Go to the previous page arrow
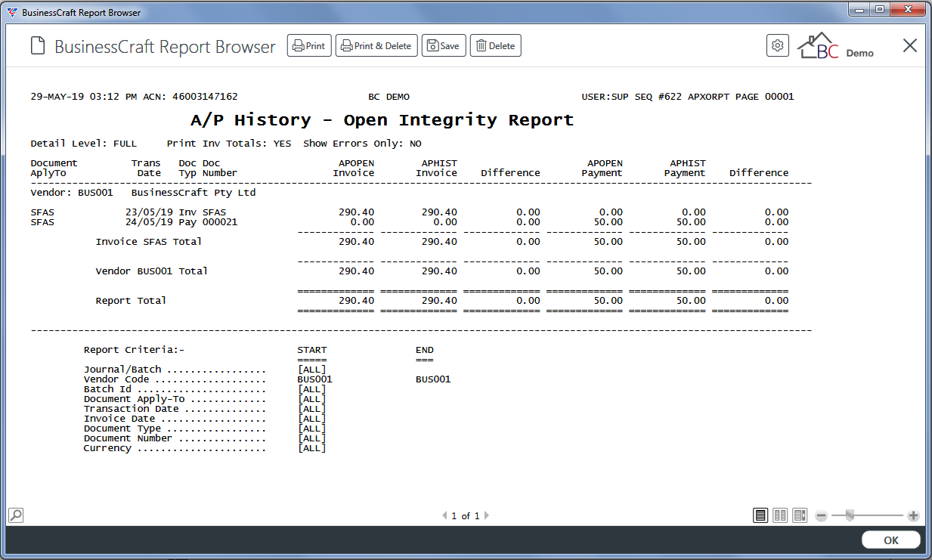Image resolution: width=932 pixels, height=560 pixels. 444,516
